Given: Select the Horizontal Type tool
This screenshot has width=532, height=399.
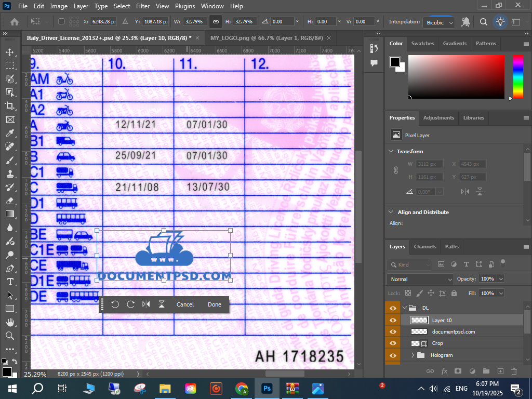Looking at the screenshot, I should [x=9, y=282].
